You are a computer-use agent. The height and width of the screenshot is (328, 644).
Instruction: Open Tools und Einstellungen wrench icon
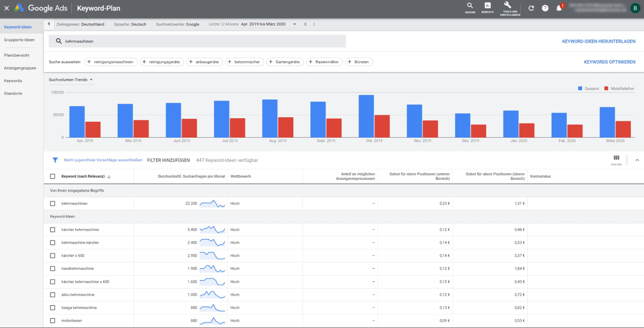510,9
